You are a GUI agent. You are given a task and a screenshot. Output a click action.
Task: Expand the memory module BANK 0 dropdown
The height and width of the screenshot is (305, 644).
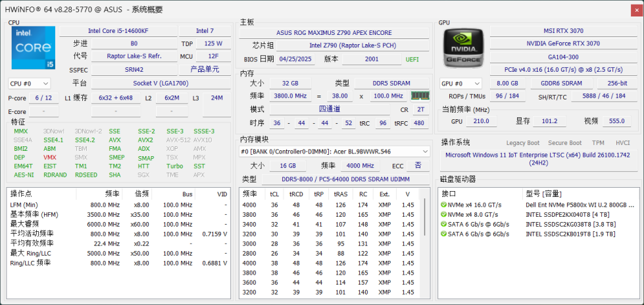click(x=334, y=152)
